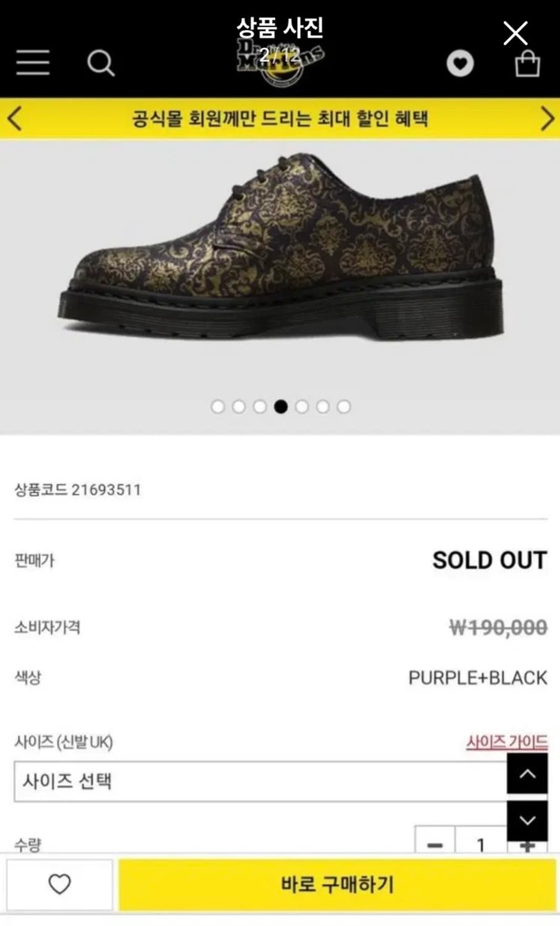Open the hamburger menu

33,62
